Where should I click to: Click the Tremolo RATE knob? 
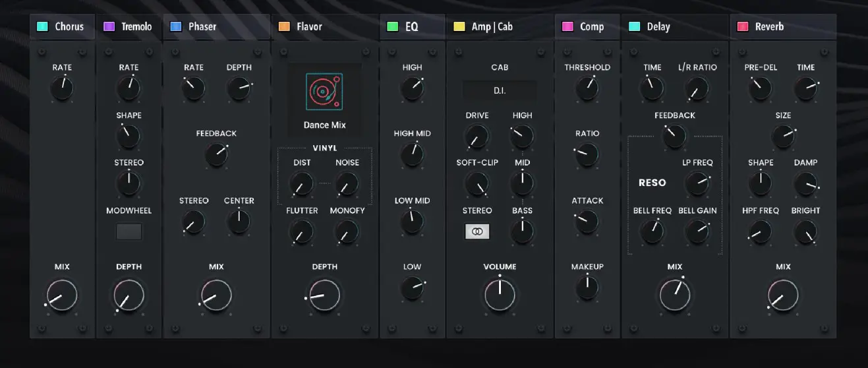[129, 88]
